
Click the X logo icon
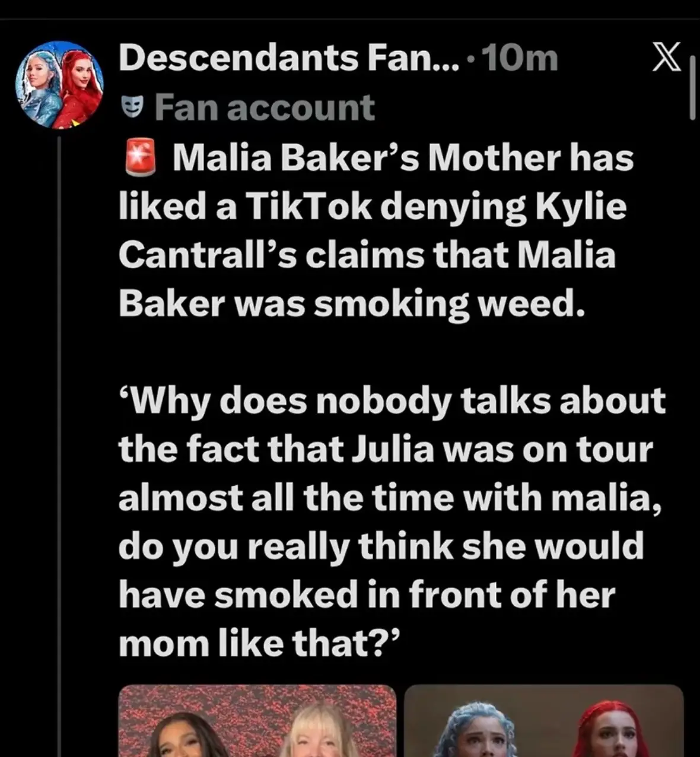pyautogui.click(x=667, y=59)
